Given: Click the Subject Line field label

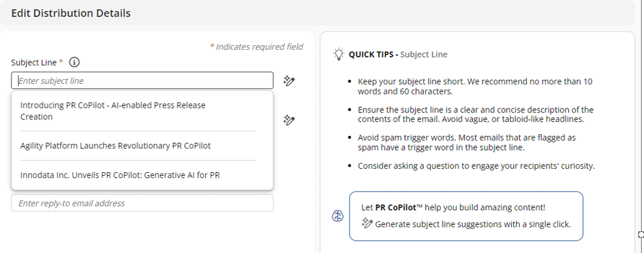Looking at the screenshot, I should (x=34, y=63).
